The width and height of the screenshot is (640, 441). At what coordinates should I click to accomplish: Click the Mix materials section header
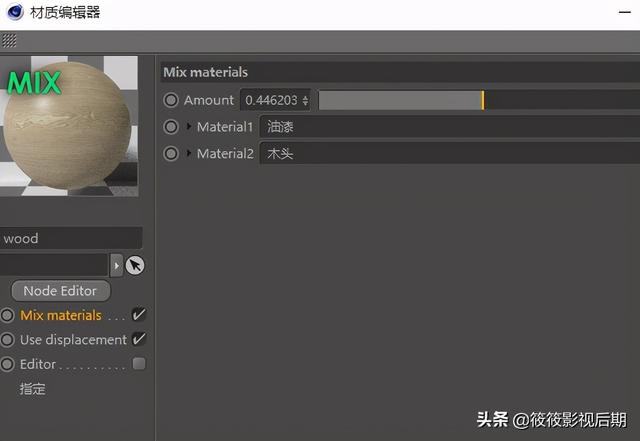pyautogui.click(x=400, y=72)
